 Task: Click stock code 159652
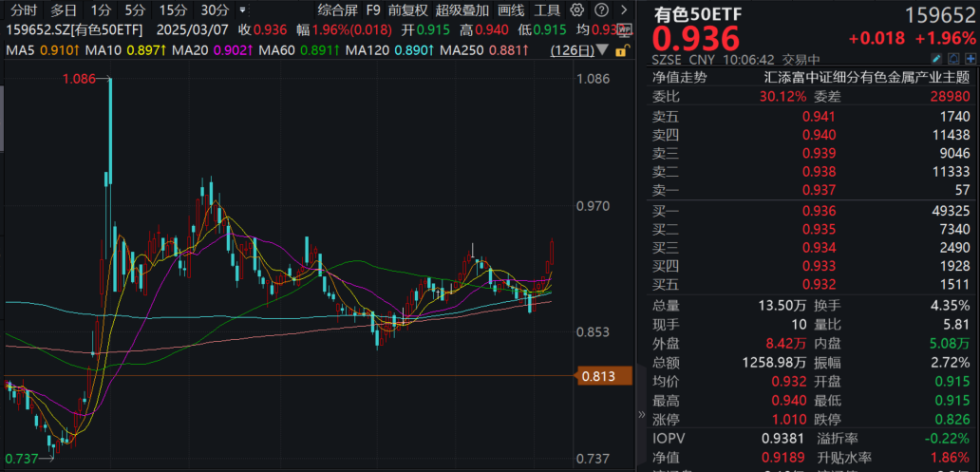click(x=941, y=14)
